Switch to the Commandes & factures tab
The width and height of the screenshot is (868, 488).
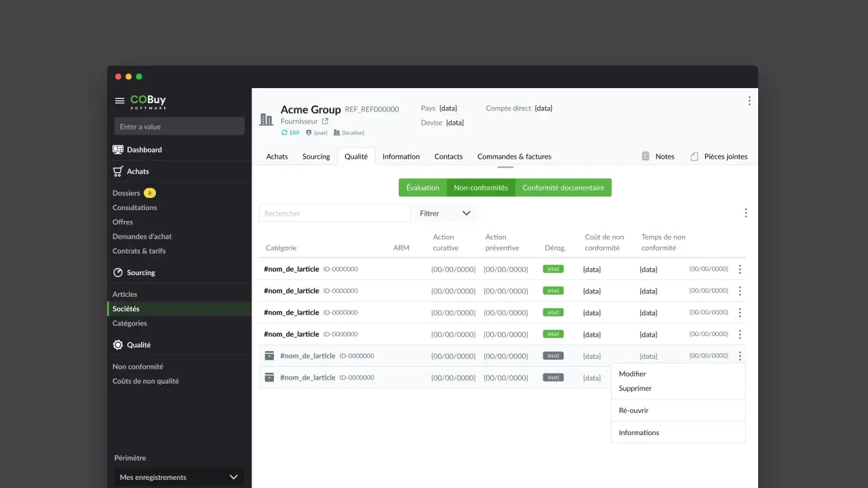pos(514,157)
